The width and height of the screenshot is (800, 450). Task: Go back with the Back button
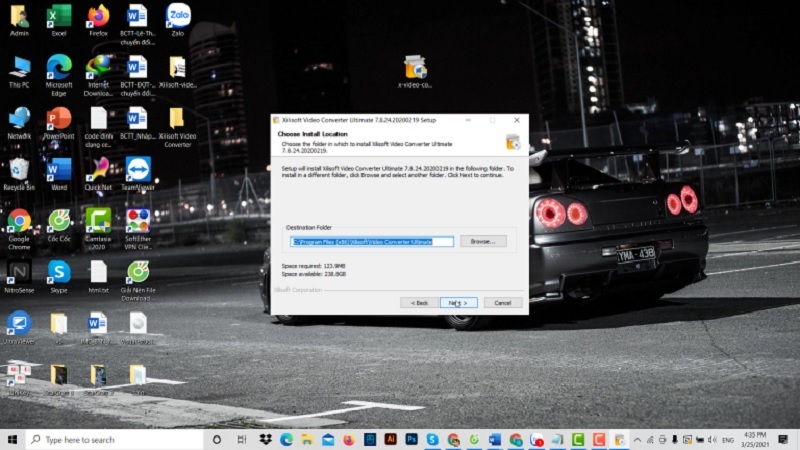(x=419, y=302)
